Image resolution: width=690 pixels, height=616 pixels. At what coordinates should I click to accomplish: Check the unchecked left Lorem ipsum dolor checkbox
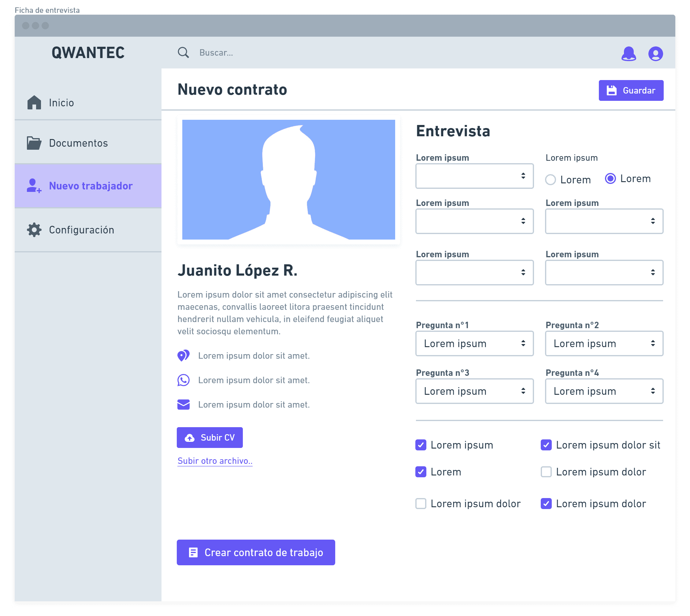coord(421,504)
